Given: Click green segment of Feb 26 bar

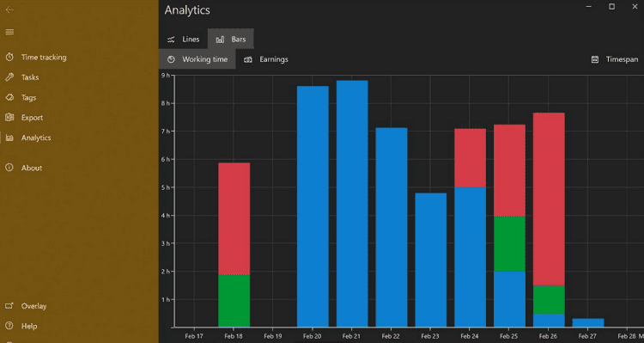Looking at the screenshot, I should 549,300.
